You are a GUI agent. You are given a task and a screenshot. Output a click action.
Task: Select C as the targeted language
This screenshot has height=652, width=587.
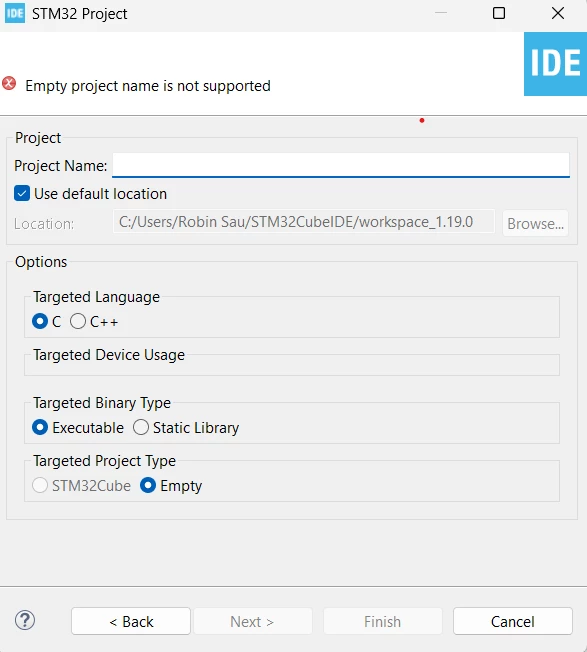click(x=40, y=321)
